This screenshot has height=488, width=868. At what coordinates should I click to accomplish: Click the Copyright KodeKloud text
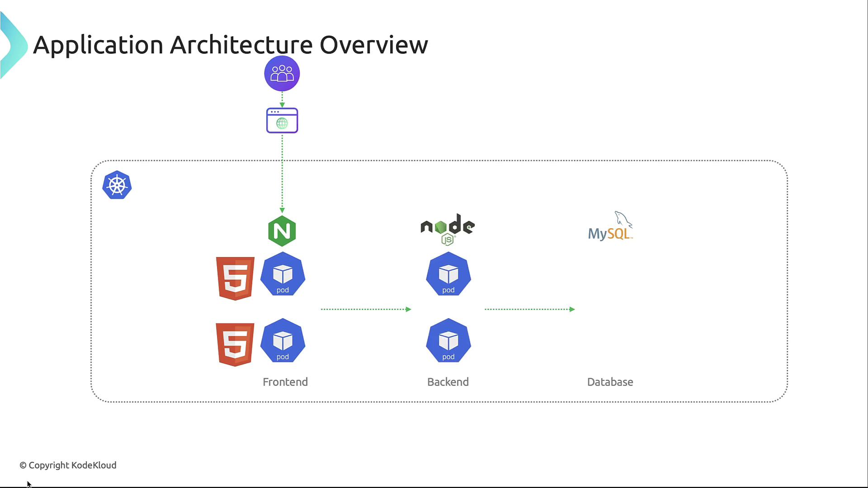pyautogui.click(x=68, y=465)
